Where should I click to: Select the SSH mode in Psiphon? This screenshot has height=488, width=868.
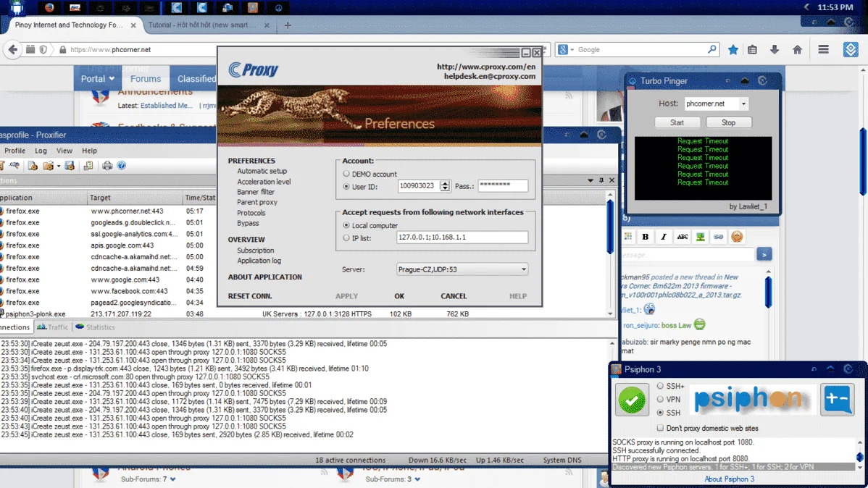point(660,413)
